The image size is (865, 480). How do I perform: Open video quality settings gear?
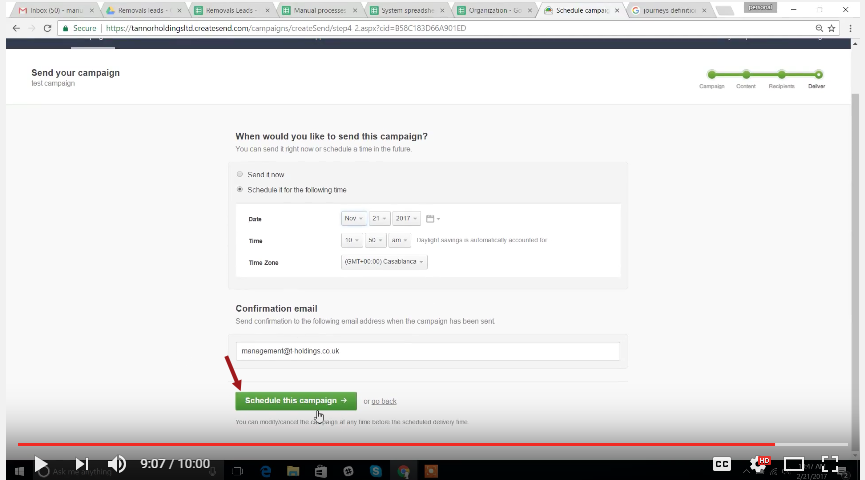pos(758,464)
